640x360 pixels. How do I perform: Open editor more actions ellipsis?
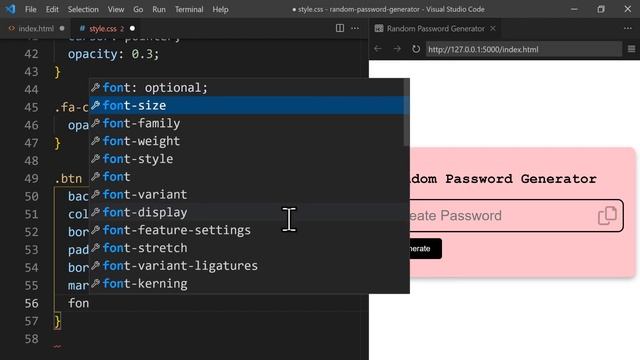355,28
